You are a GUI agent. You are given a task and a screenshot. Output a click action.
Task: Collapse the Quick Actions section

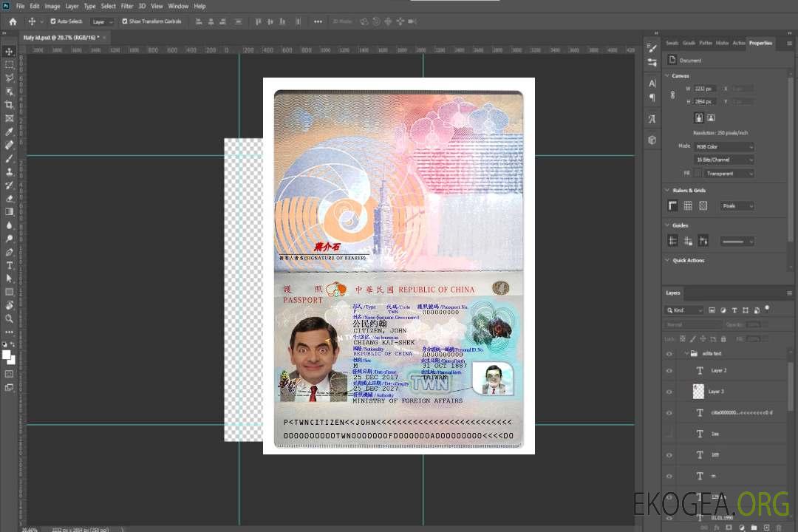pos(667,260)
